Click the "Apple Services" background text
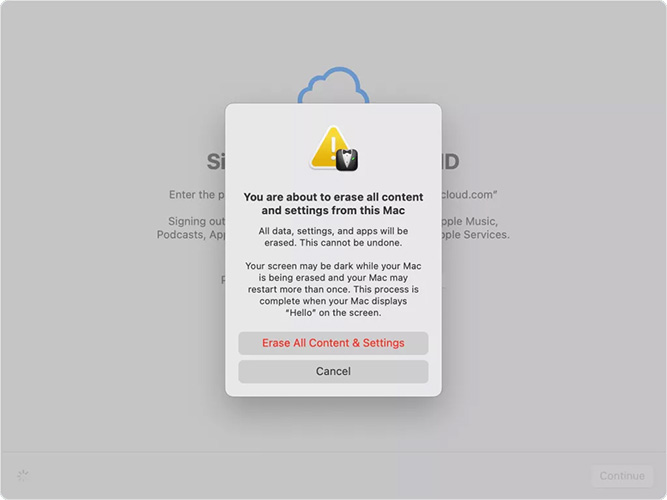667x500 pixels. [476, 235]
